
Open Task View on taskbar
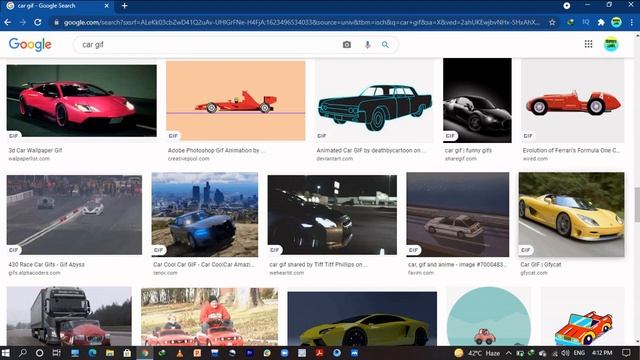click(56, 353)
